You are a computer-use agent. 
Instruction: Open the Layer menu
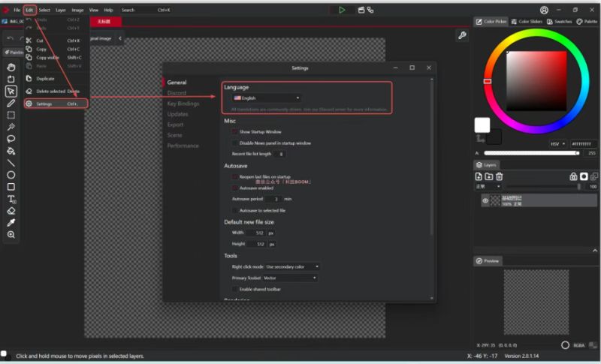click(61, 10)
